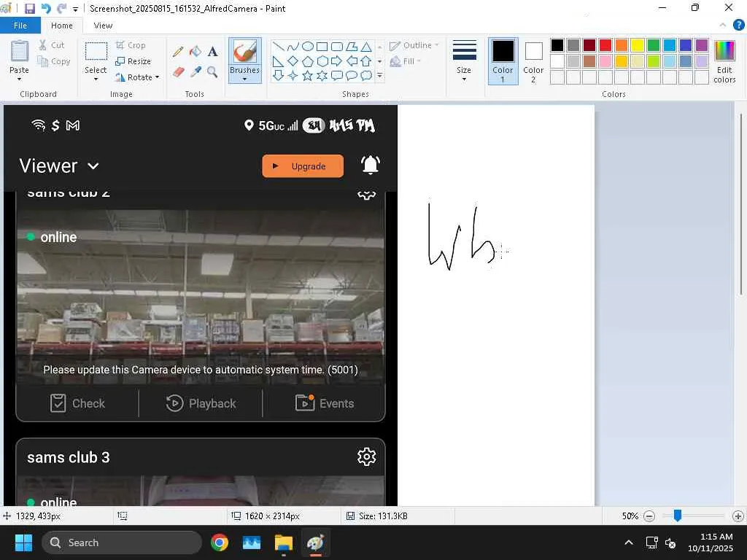Click the taskbar Search box

coord(122,542)
